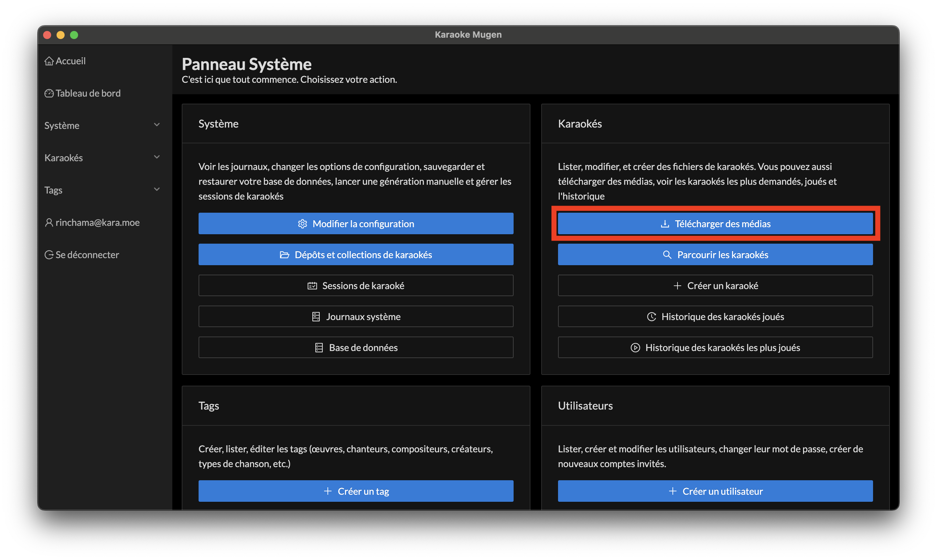The image size is (937, 560).
Task: Click Créer un utilisateur button
Action: [x=715, y=491]
